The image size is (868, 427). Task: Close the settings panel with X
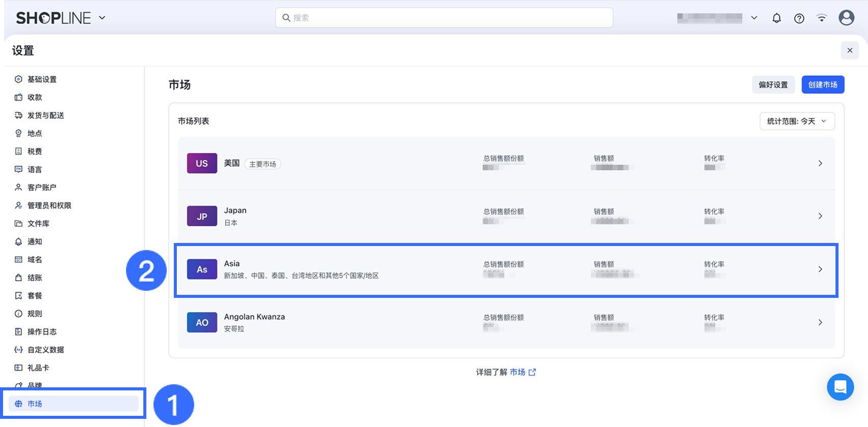850,50
